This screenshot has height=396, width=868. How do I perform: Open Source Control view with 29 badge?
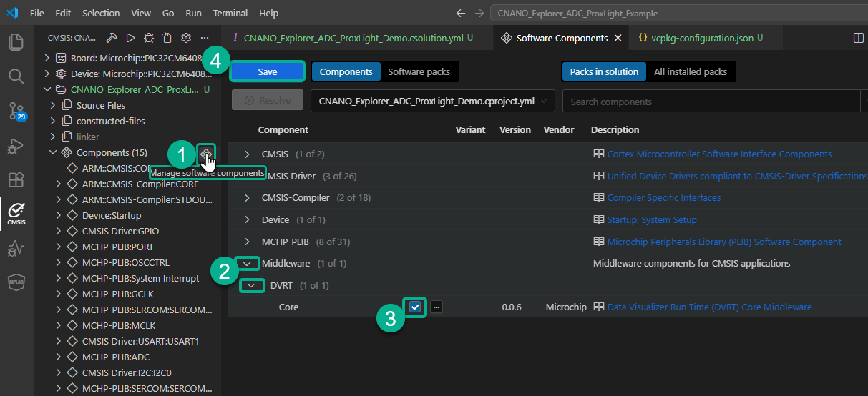point(16,111)
